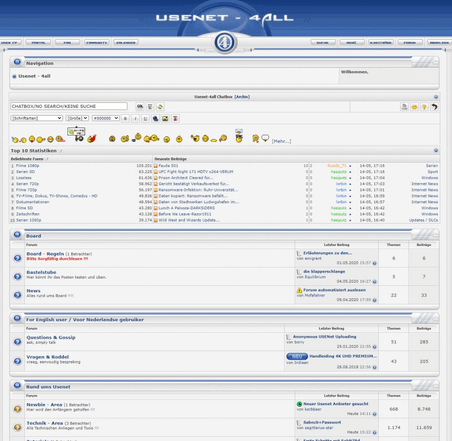Open the FAQ nav button
This screenshot has height=441, width=452.
pyautogui.click(x=67, y=43)
